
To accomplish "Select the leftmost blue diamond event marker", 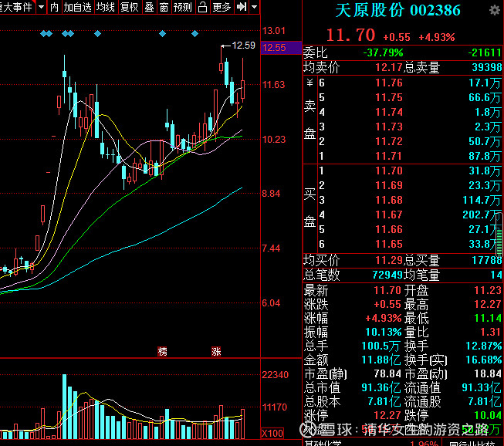I will coord(44,33).
